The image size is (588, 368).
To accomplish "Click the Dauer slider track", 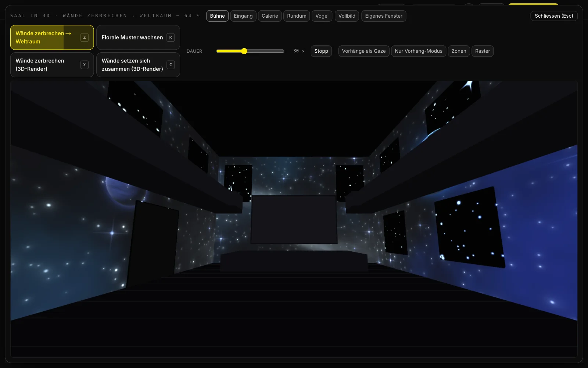I will tap(250, 51).
